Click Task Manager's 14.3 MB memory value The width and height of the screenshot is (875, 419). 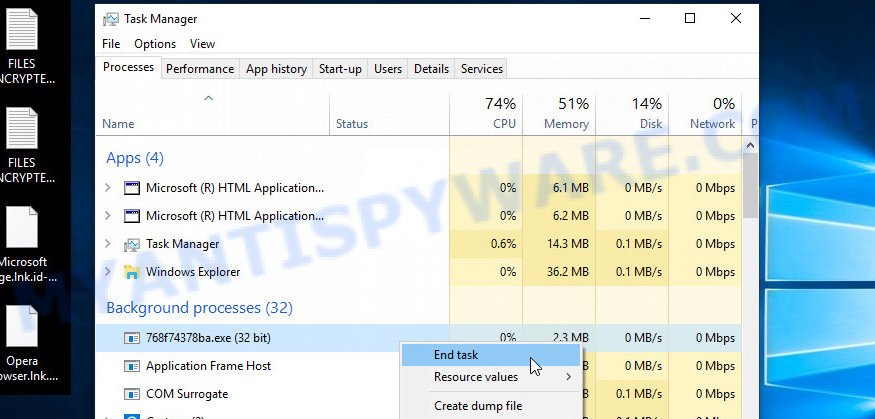568,244
